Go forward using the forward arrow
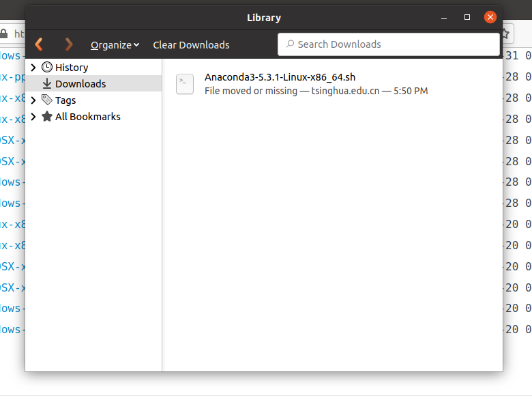Viewport: 532px width, 396px height. click(69, 44)
